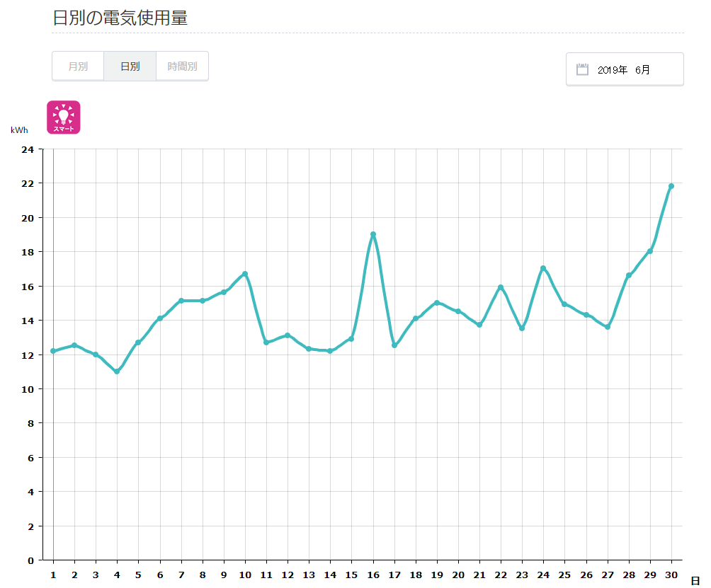Click the '日別の電気使用量' heading
The image size is (711, 588).
pyautogui.click(x=120, y=18)
